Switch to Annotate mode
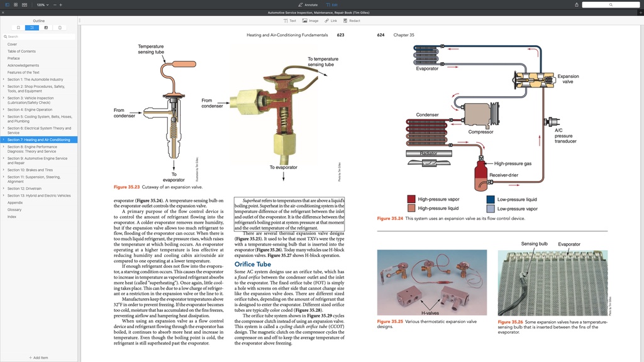Screen dimensions: 644x362 (308, 5)
